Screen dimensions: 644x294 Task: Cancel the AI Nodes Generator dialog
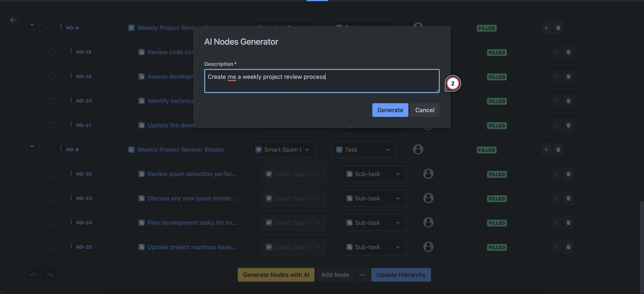(425, 110)
